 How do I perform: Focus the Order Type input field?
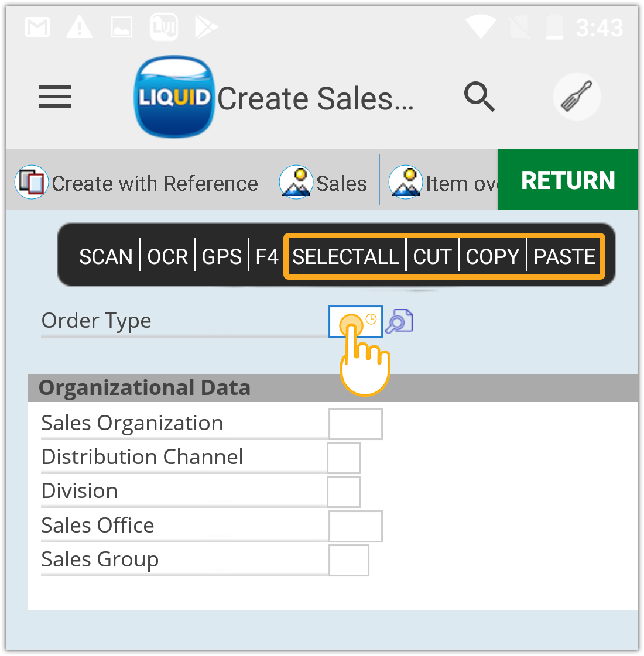coord(355,321)
